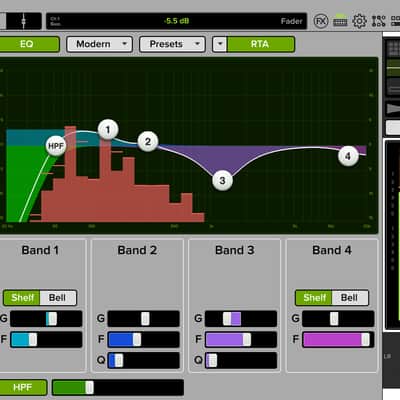400x400 pixels.
Task: Toggle the RTA button
Action: [261, 44]
